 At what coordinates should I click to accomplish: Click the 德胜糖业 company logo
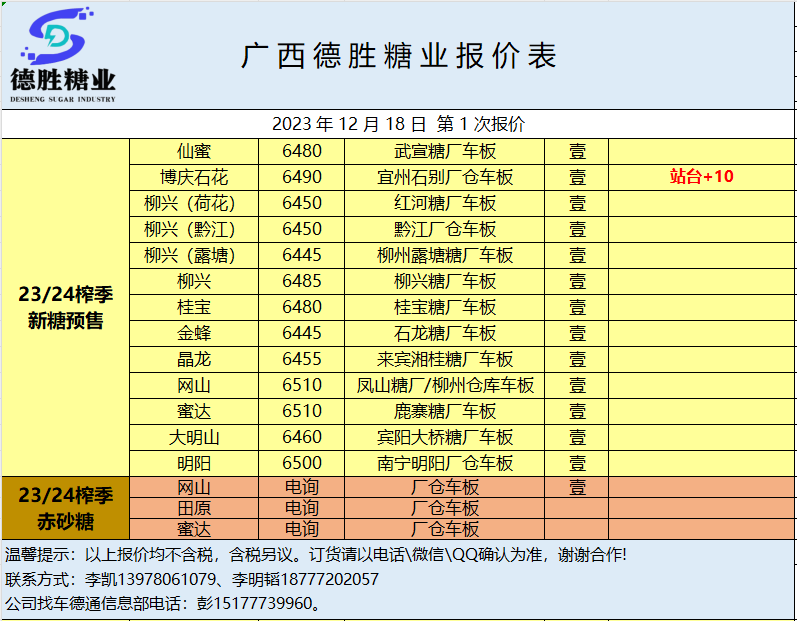coord(64,55)
